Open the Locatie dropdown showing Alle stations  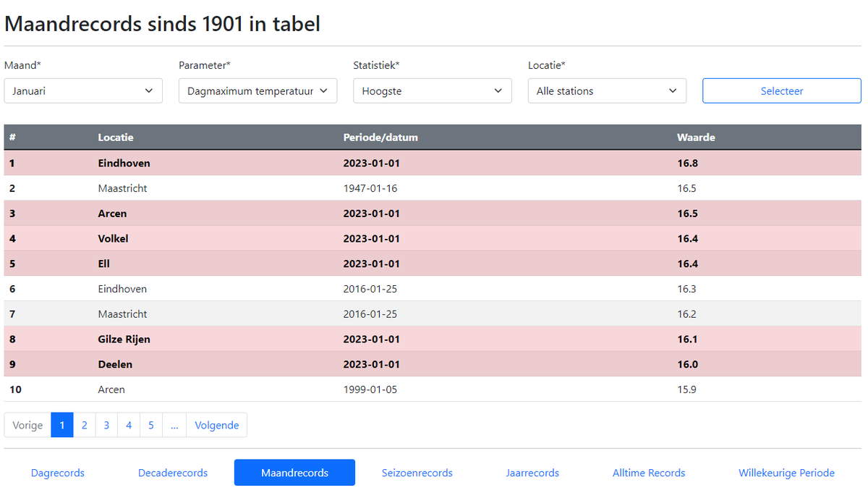click(607, 90)
